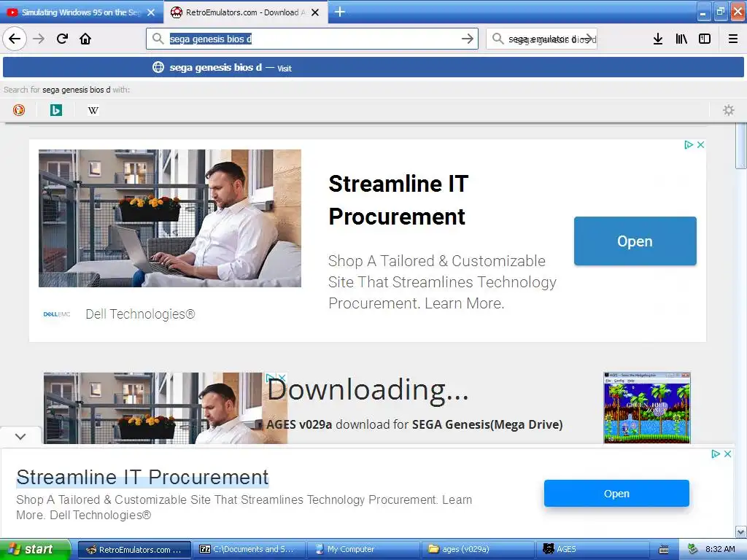The height and width of the screenshot is (560, 747).
Task: Open the Downloads panel
Action: click(x=657, y=39)
